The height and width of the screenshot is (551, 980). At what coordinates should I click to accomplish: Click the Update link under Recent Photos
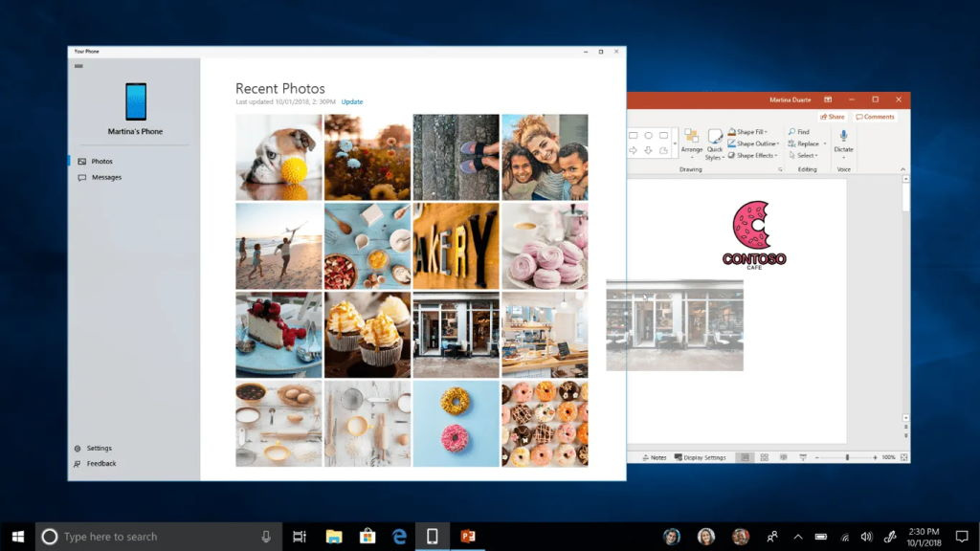tap(351, 101)
